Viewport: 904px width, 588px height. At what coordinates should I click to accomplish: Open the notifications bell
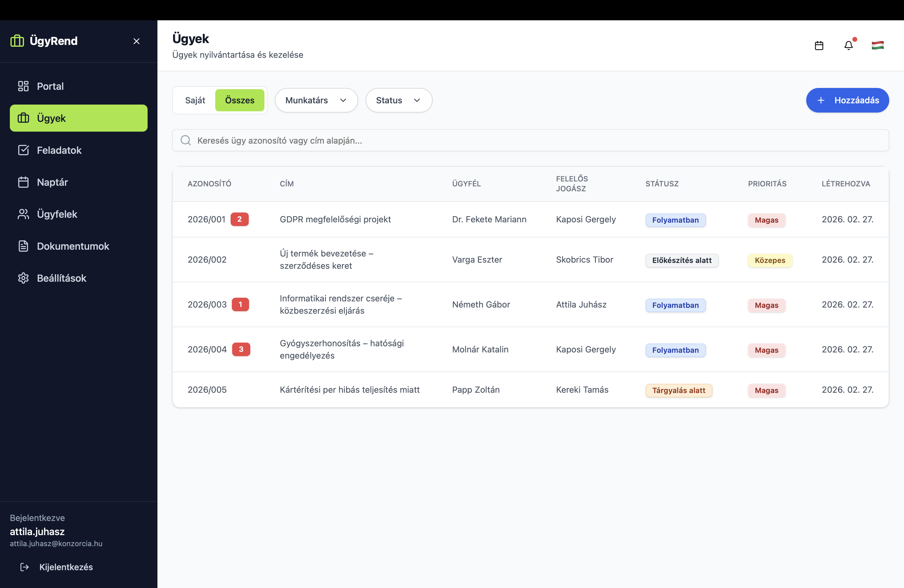point(848,46)
